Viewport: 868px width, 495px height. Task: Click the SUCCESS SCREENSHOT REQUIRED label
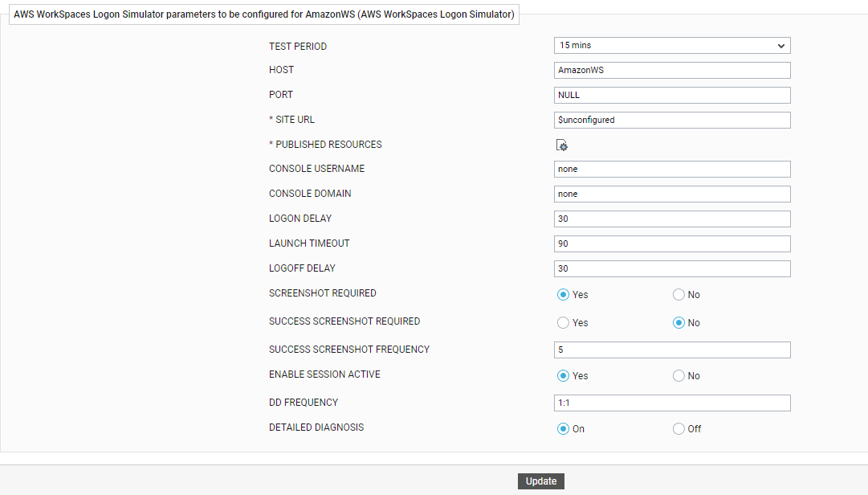tap(344, 321)
